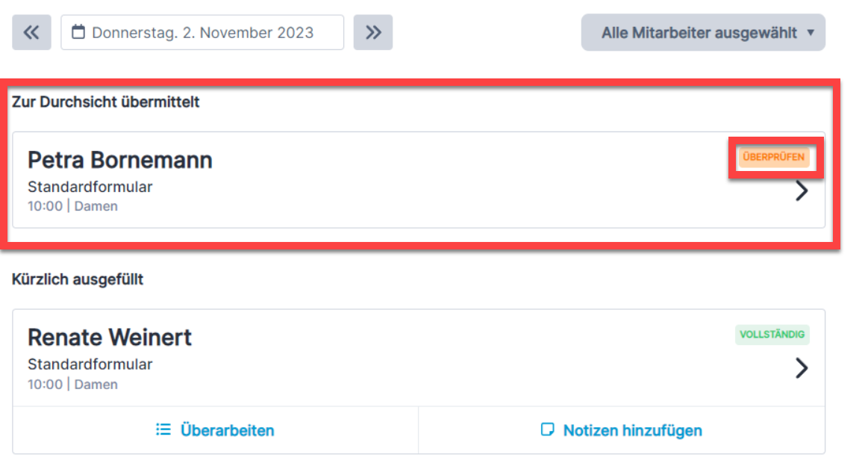Click the list icon beside Überarbeiten

pyautogui.click(x=163, y=429)
